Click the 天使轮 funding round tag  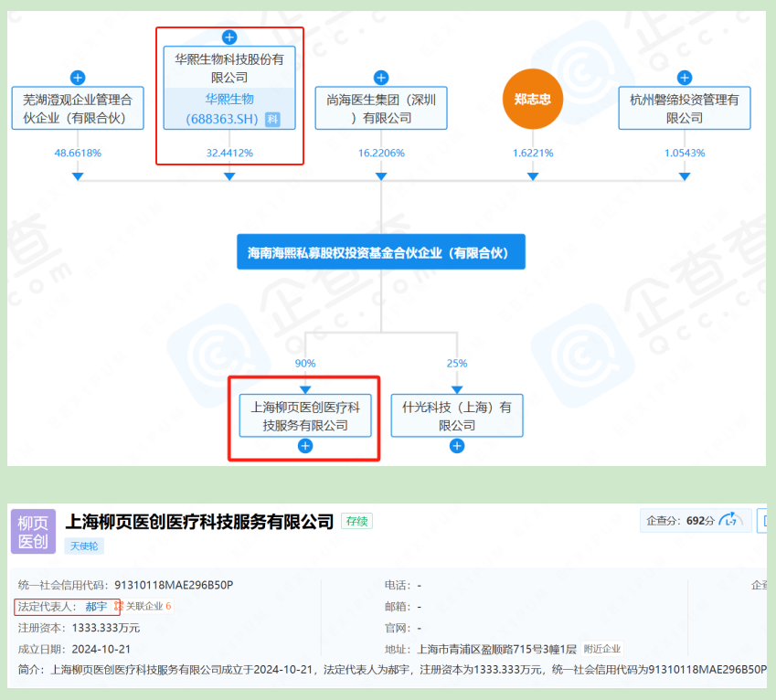(x=84, y=546)
